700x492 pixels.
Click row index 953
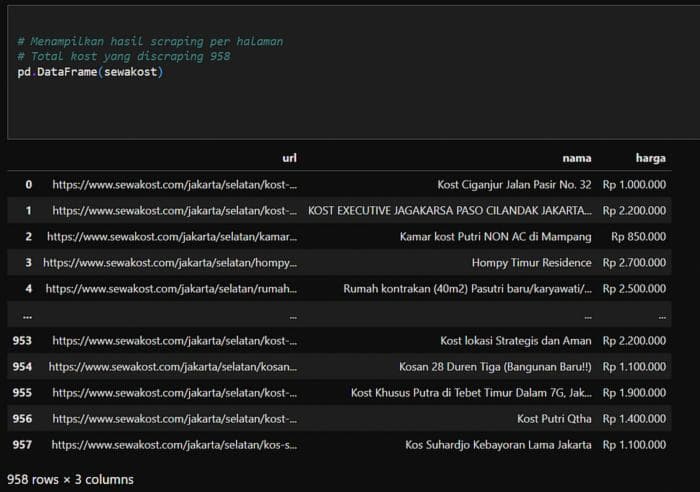(x=22, y=341)
